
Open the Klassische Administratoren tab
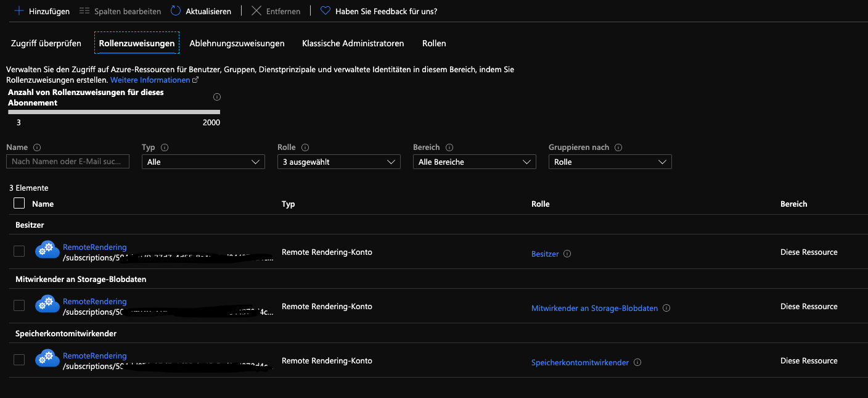352,43
